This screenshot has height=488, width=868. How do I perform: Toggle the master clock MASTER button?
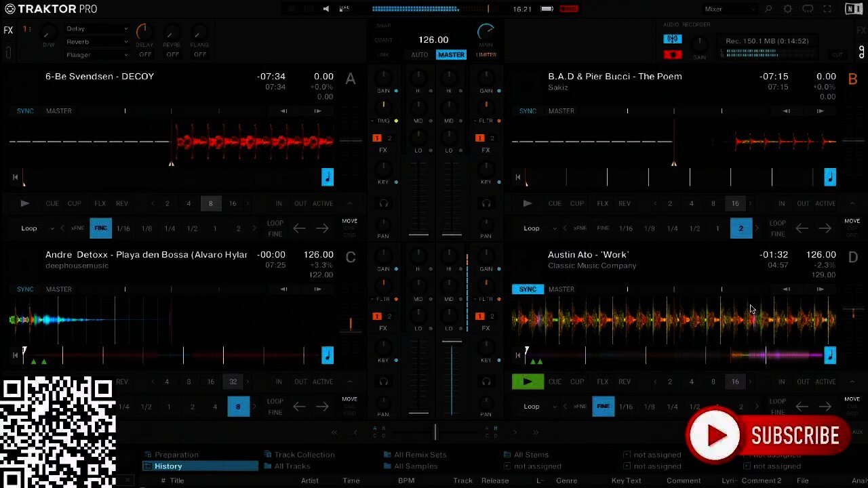pyautogui.click(x=451, y=55)
